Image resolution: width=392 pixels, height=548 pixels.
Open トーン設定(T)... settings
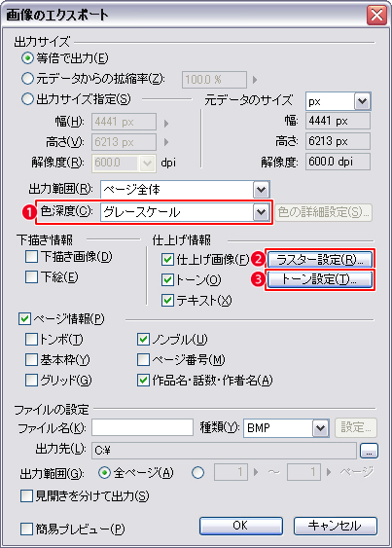coord(320,279)
